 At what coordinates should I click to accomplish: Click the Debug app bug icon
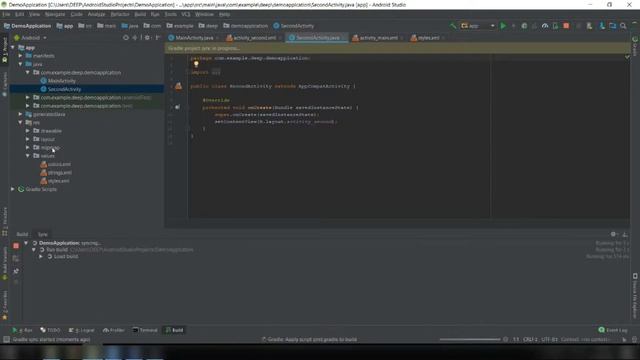pyautogui.click(x=524, y=26)
